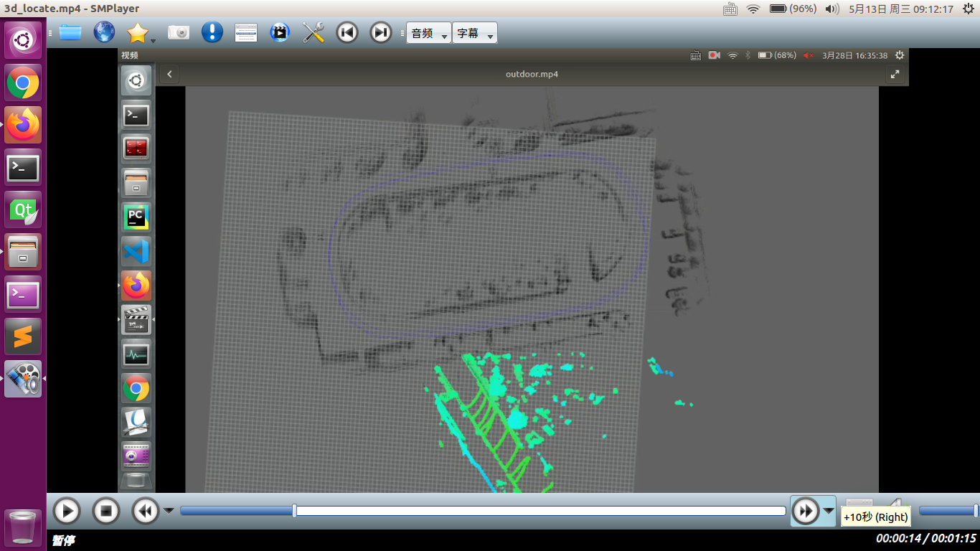Screen dimensions: 980x551
Task: Click the film clapperboard globe icon
Action: coord(280,32)
